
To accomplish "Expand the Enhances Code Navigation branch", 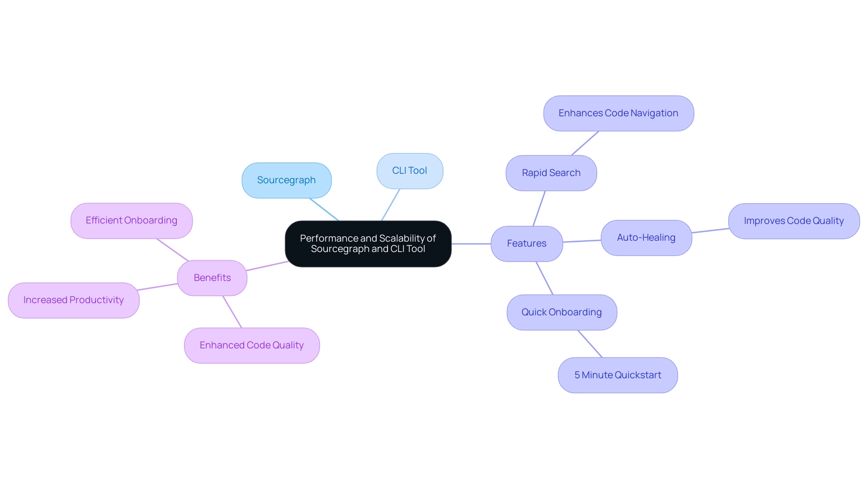I will (x=618, y=113).
